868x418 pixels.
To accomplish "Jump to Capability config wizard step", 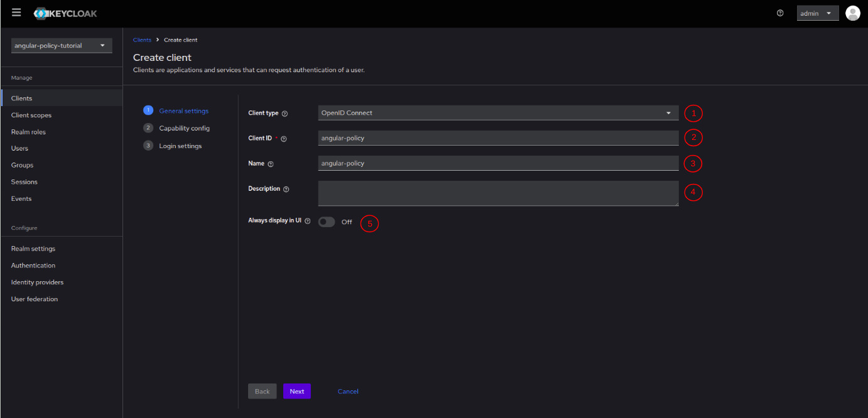I will (184, 128).
